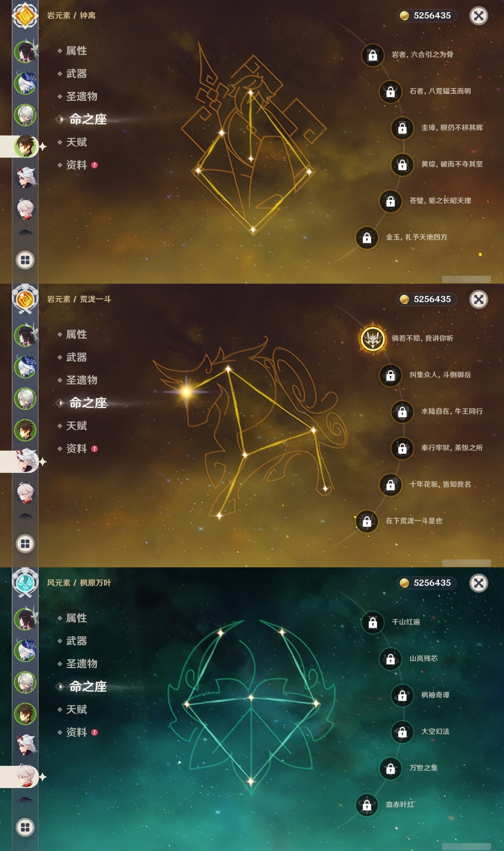Viewport: 504px width, 851px height.
Task: Select the activated 倘若不知, 我讲你听 constellation icon
Action: (x=372, y=339)
